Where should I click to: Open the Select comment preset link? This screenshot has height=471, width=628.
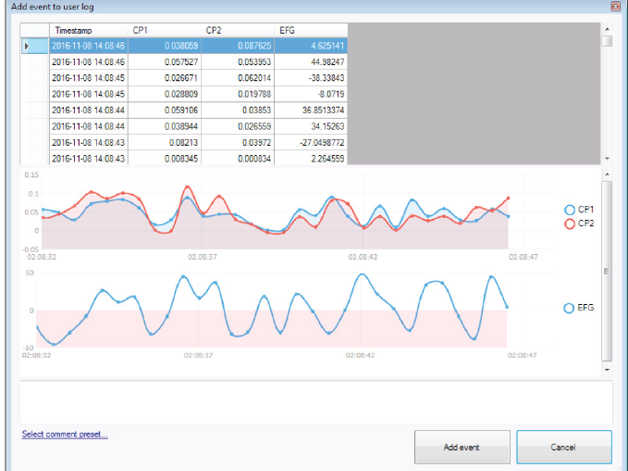[65, 434]
